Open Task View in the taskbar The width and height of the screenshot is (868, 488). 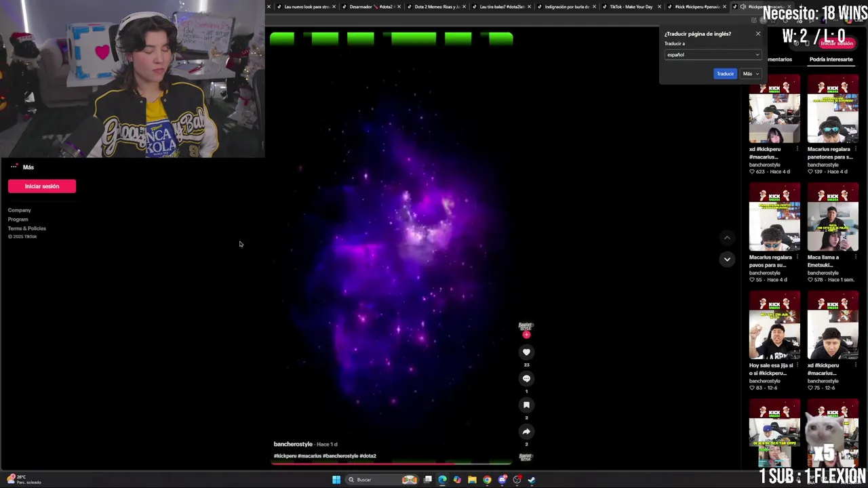pos(428,480)
